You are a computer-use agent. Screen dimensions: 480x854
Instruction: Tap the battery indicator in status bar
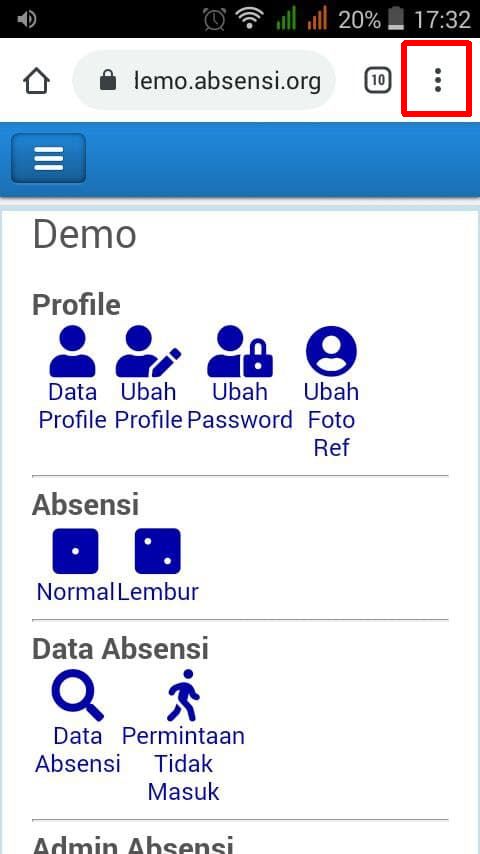(396, 20)
